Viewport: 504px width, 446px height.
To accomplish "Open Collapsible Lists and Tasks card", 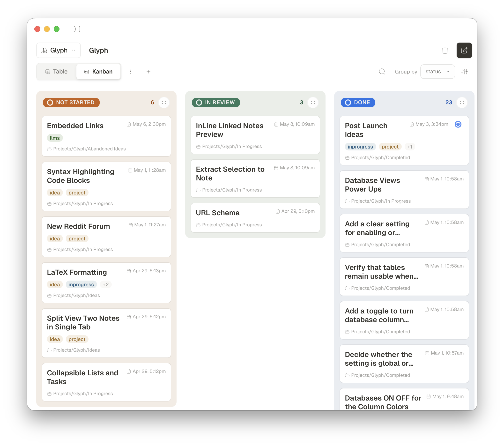I will [106, 382].
